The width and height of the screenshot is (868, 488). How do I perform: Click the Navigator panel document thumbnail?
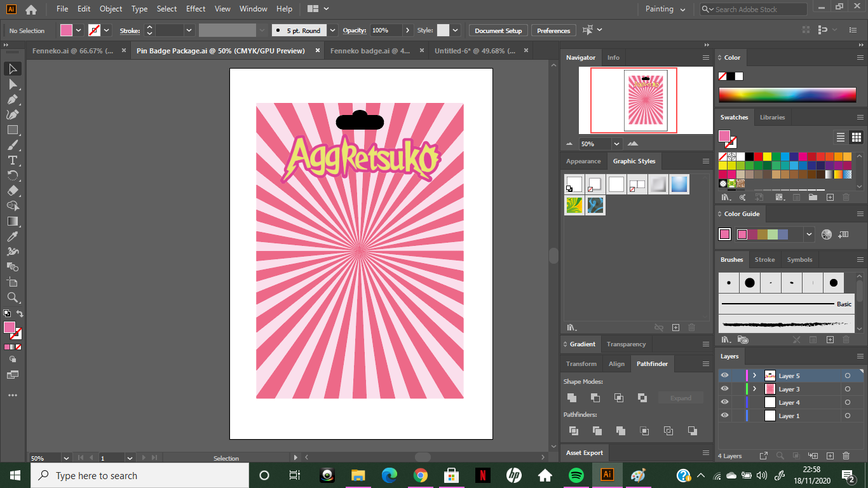[646, 100]
